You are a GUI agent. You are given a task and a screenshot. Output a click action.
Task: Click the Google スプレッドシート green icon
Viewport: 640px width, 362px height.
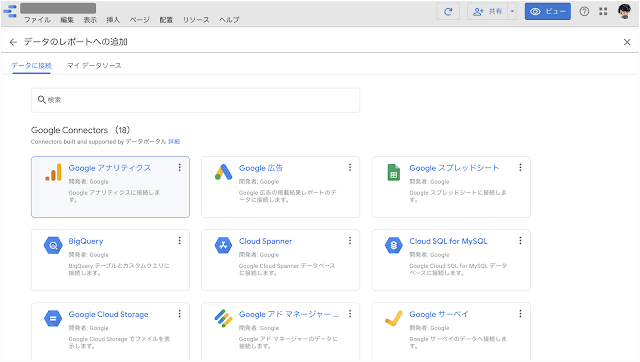(x=393, y=172)
